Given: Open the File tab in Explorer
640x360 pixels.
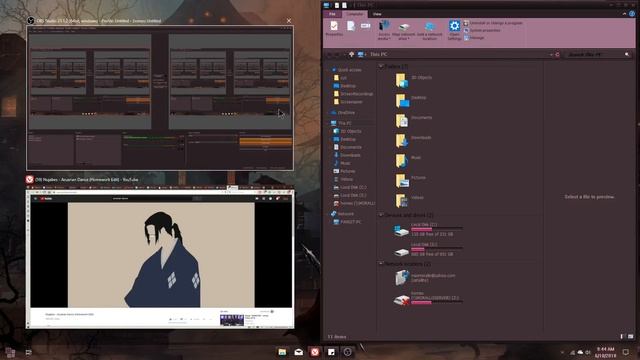Looking at the screenshot, I should [332, 14].
